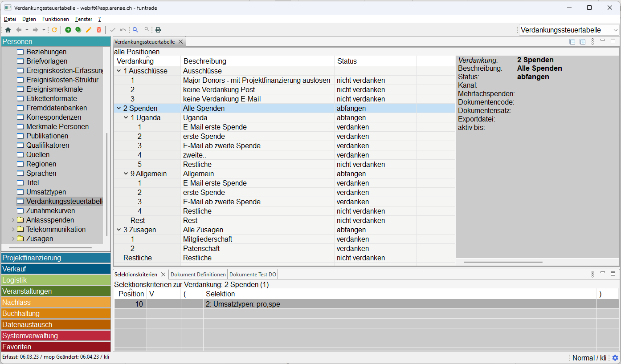Open the Systemverwaltung module section
This screenshot has height=364, width=621.
click(56, 336)
